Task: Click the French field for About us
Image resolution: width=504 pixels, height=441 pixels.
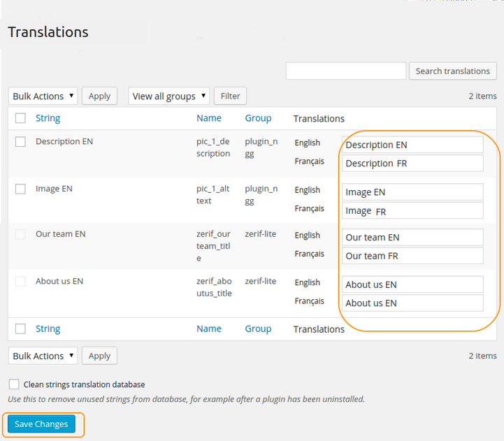Action: 412,303
